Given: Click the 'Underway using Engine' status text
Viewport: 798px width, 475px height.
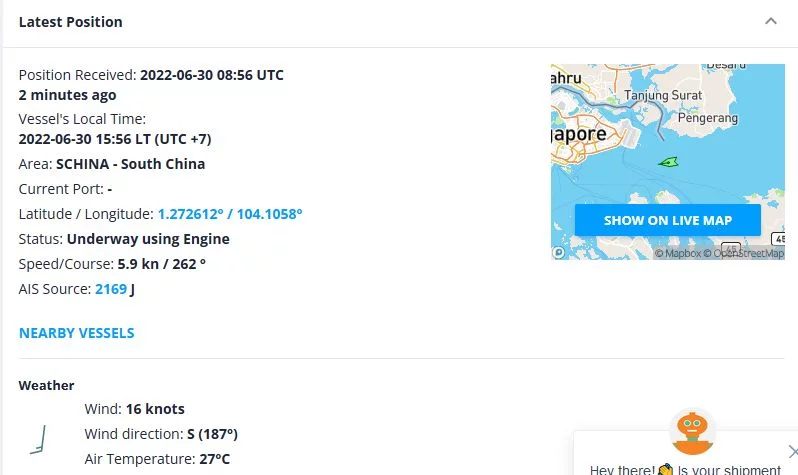Looking at the screenshot, I should pyautogui.click(x=148, y=239).
